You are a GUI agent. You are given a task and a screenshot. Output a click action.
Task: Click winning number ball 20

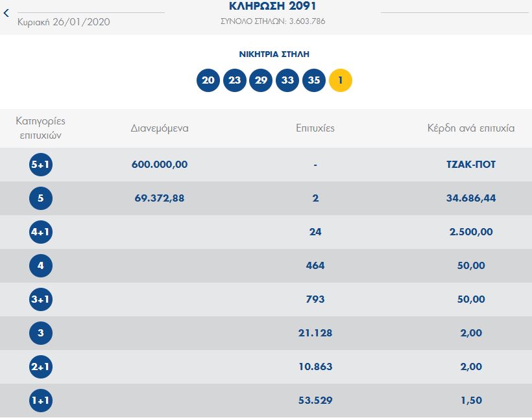tap(208, 81)
